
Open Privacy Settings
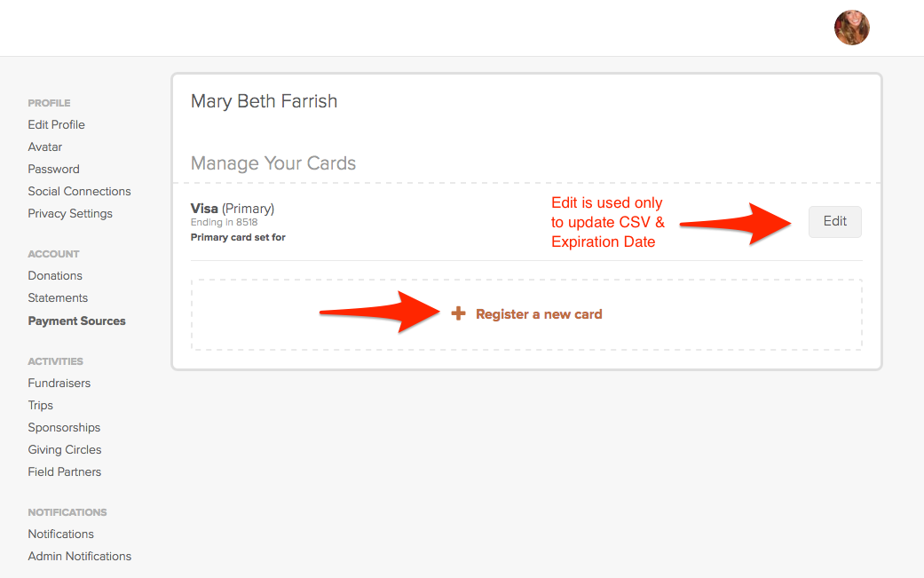tap(70, 214)
